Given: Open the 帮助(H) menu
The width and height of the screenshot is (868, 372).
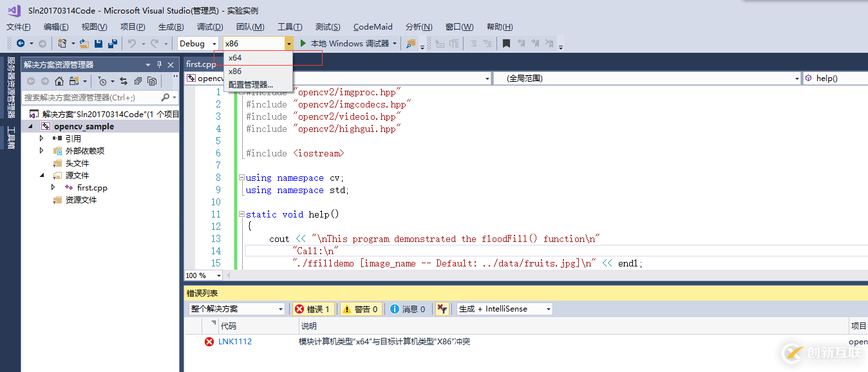Looking at the screenshot, I should 500,26.
